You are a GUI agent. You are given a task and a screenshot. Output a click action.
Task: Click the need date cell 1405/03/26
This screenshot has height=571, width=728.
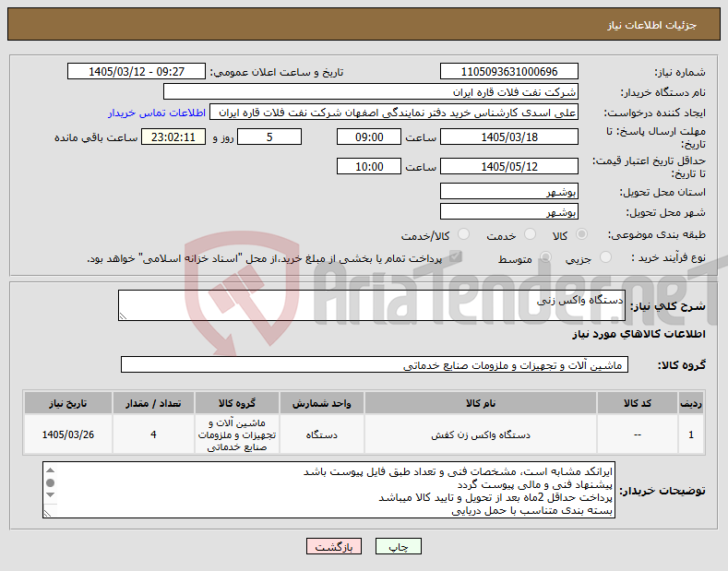click(x=67, y=435)
